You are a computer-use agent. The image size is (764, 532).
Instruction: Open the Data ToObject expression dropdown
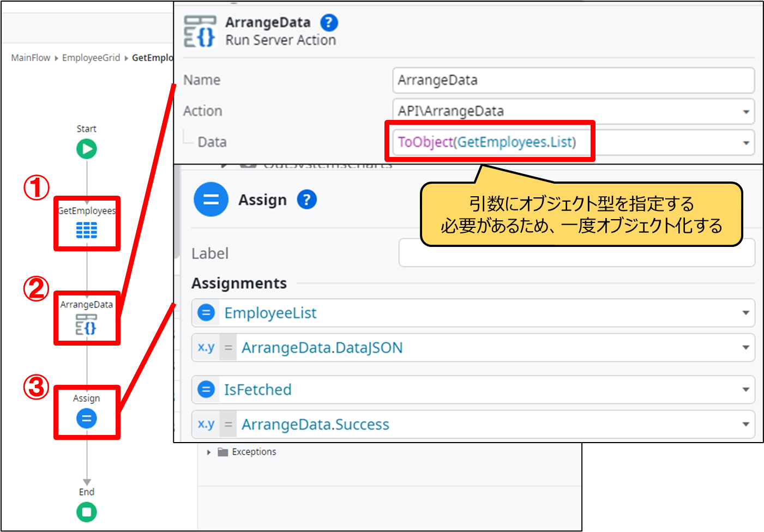[745, 143]
